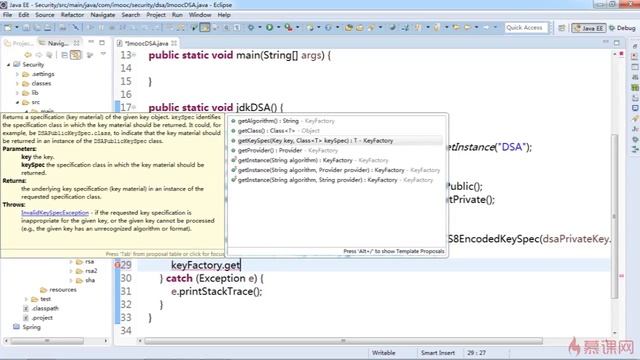Click the Open Type toolbar icon
The width and height of the screenshot is (640, 360).
349,28
